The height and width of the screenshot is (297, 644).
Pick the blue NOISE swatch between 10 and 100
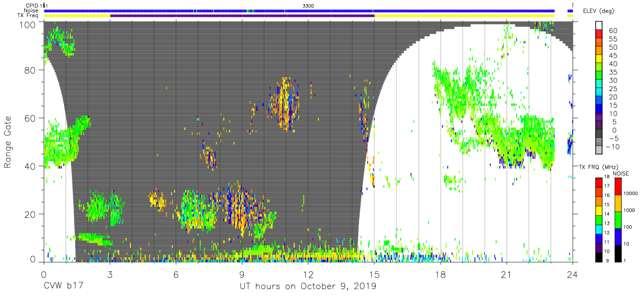618,236
